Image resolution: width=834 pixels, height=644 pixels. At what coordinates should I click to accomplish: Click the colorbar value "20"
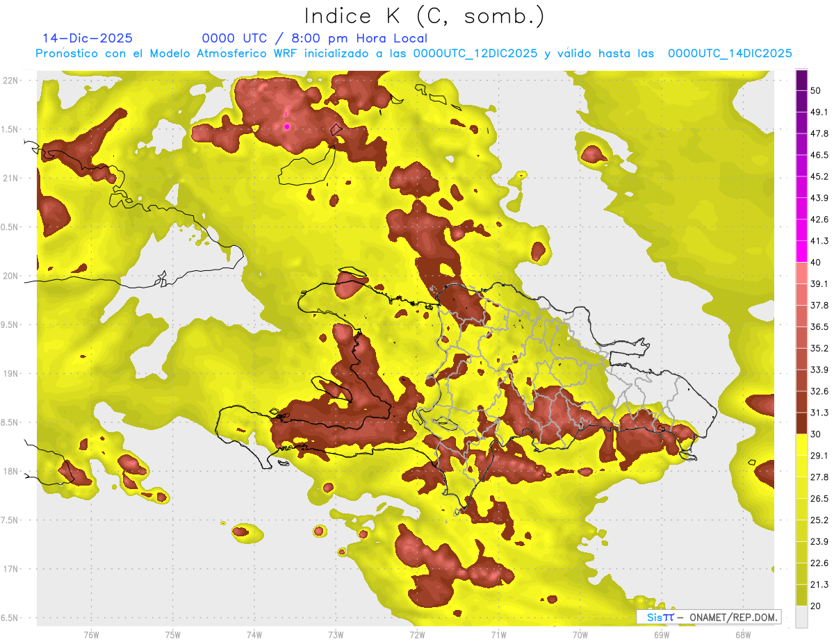[816, 606]
